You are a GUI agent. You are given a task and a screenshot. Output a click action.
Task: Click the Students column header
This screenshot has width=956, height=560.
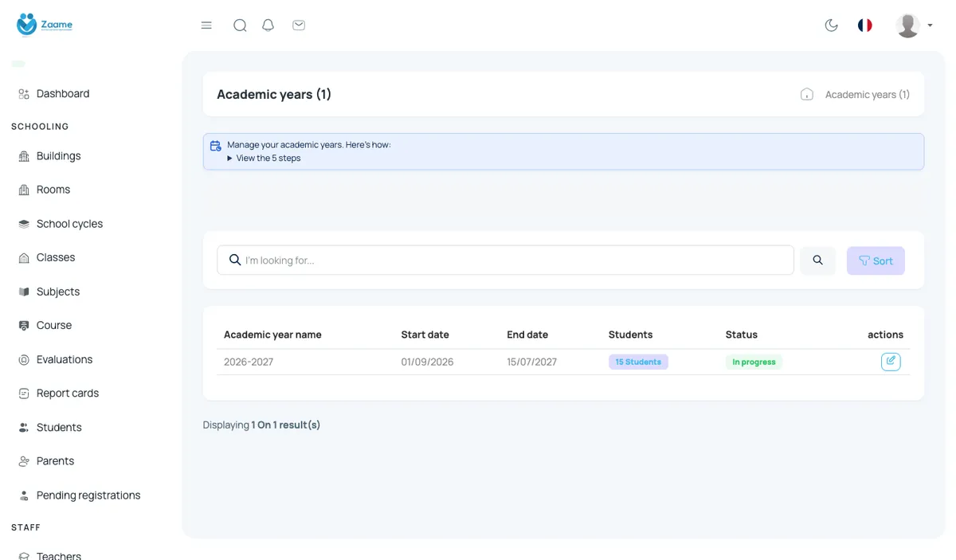point(630,335)
